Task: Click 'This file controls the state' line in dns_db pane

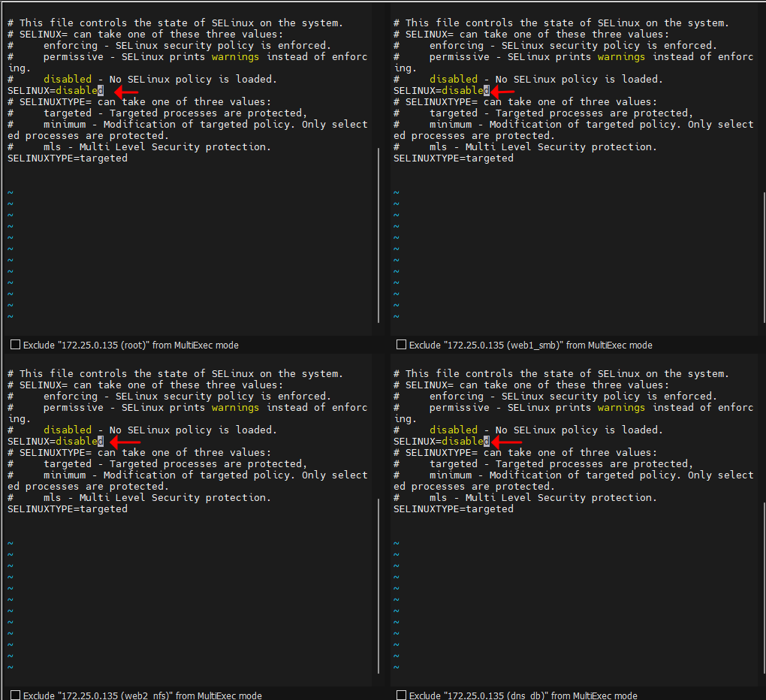Action: [x=561, y=374]
